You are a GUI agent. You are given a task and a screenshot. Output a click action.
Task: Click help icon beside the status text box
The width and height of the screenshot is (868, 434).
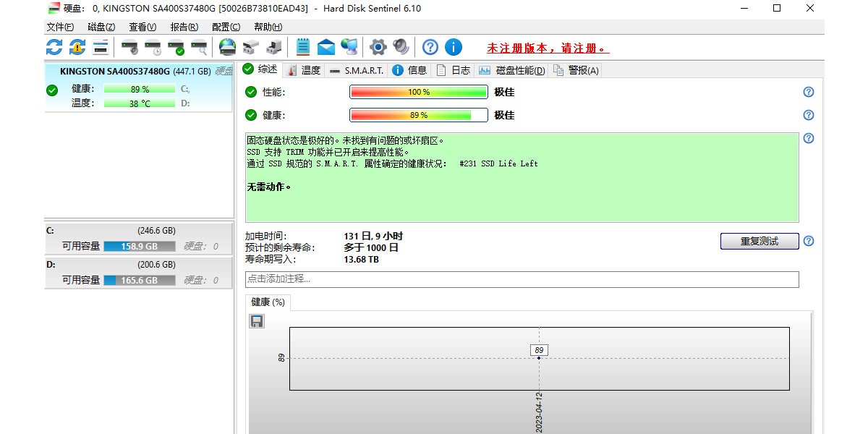(x=809, y=138)
